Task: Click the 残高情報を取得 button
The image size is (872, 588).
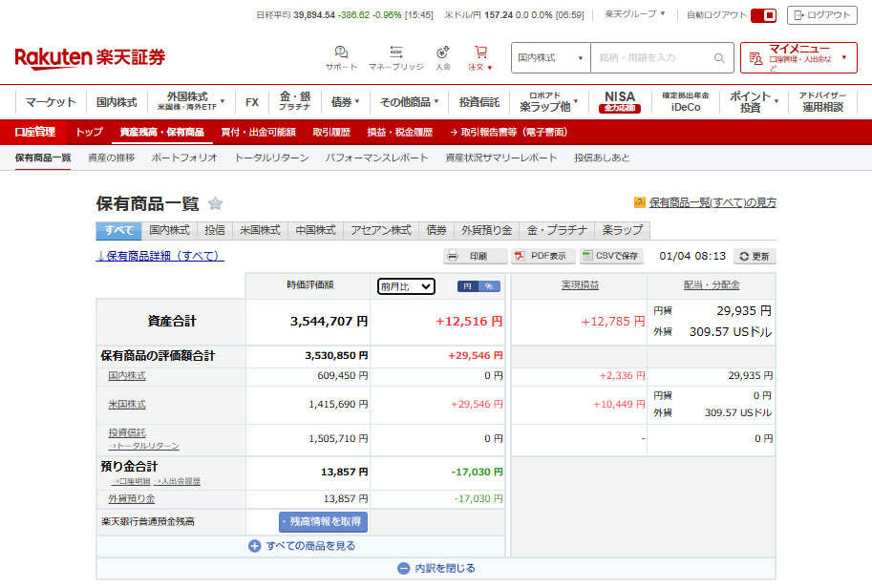Action: (x=323, y=522)
